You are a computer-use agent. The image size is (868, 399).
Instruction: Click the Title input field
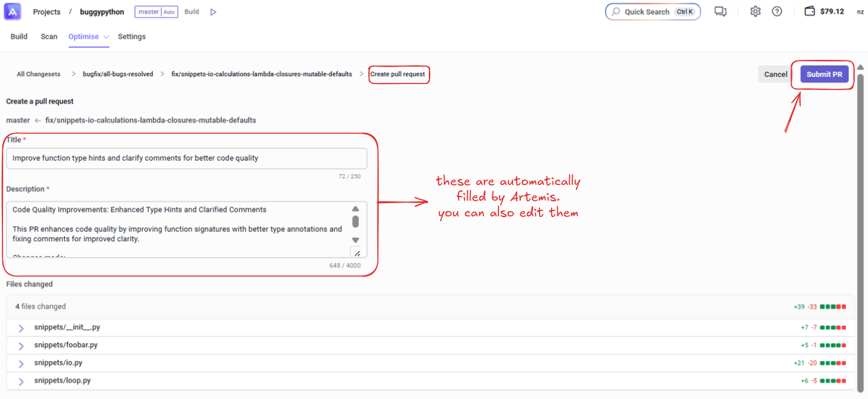pyautogui.click(x=186, y=158)
